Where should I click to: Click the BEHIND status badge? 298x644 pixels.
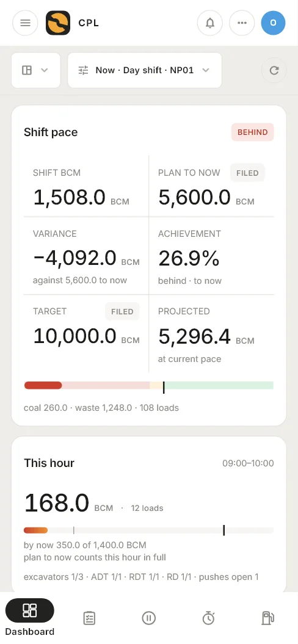tap(252, 132)
